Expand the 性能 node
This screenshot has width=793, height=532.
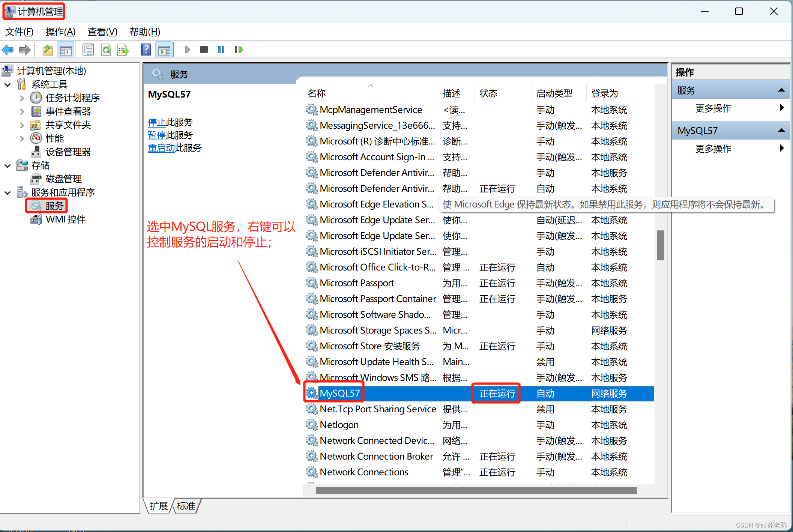coord(22,139)
